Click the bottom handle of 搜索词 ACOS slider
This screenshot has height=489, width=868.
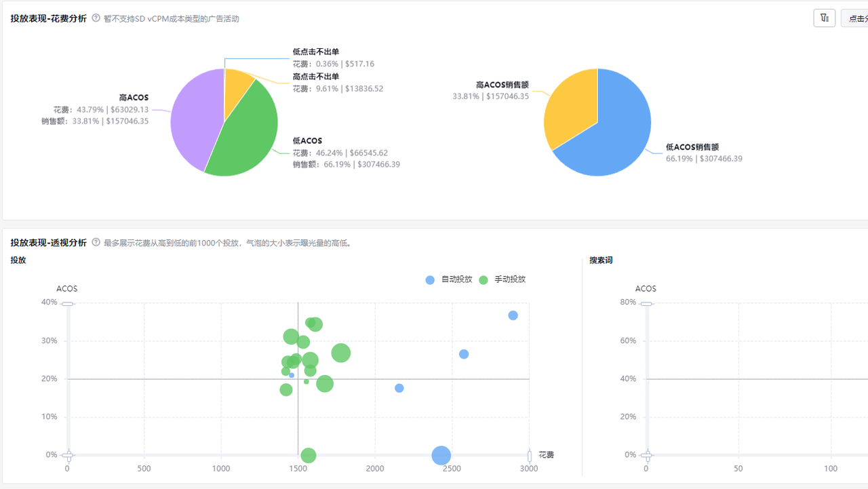pos(646,454)
